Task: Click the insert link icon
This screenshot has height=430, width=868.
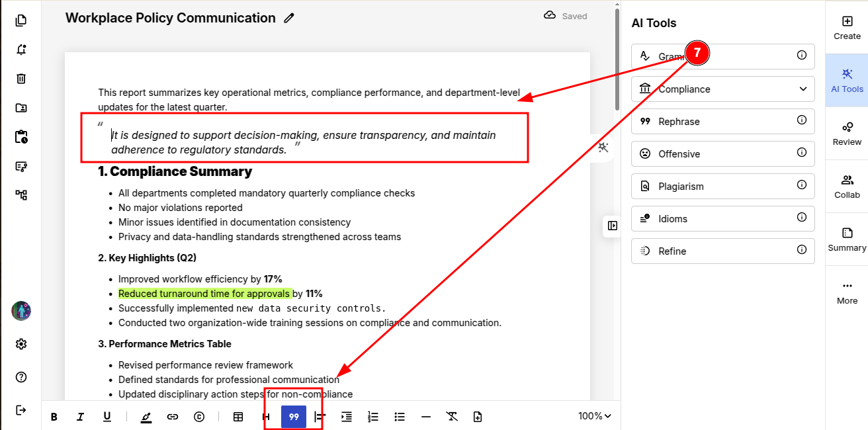Action: coord(173,417)
